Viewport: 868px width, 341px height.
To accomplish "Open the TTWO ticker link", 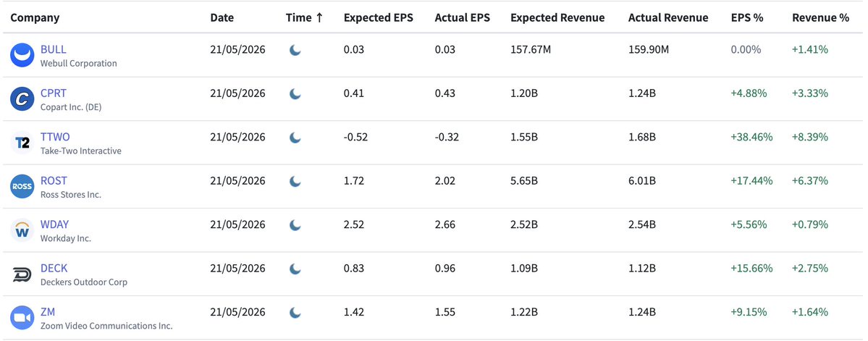I will [x=55, y=137].
